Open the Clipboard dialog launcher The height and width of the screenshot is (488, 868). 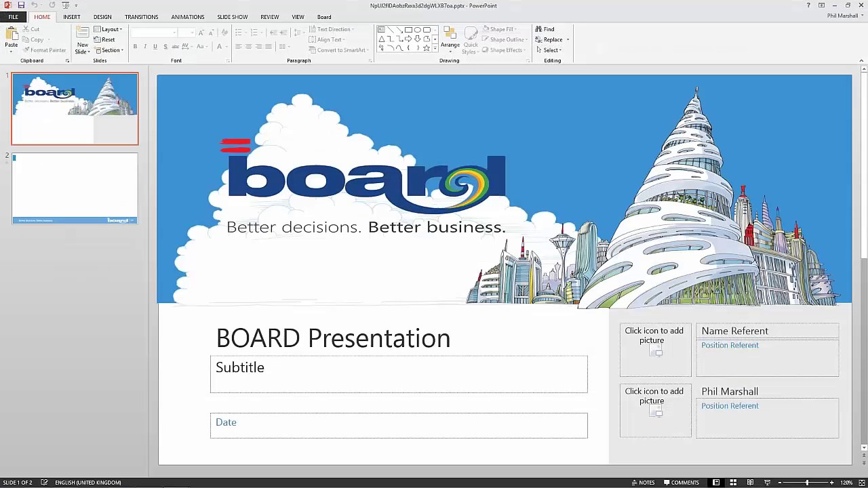click(x=67, y=61)
